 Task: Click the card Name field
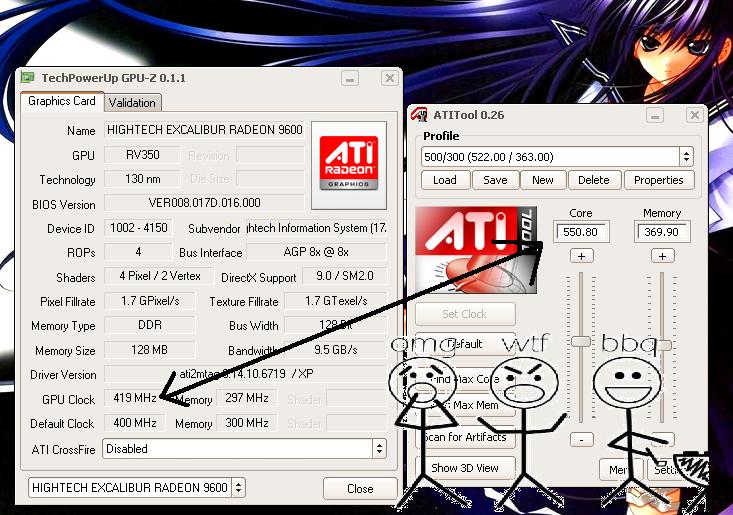204,130
